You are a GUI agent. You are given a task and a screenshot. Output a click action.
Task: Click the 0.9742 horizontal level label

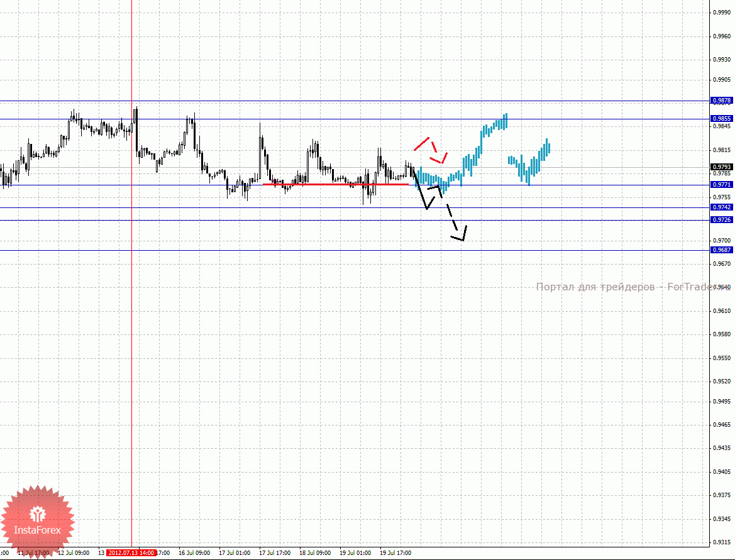(721, 207)
